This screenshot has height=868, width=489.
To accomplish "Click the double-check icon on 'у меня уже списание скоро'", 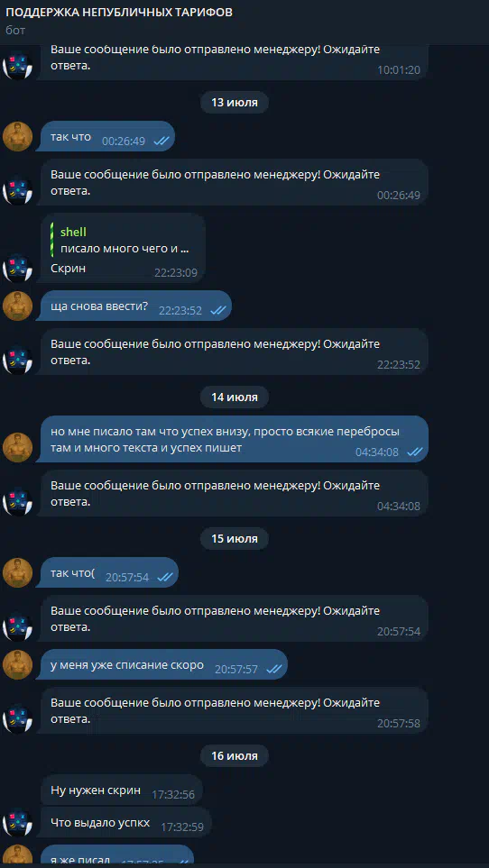I will (x=274, y=670).
